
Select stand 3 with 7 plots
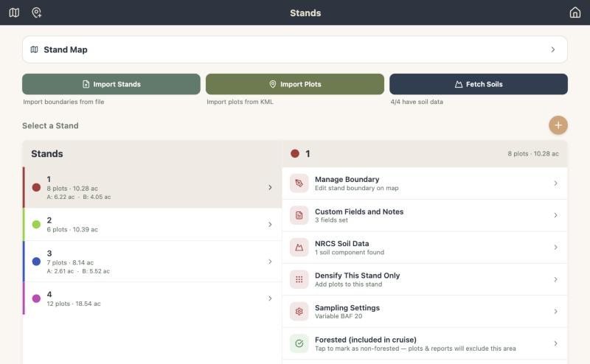153,262
